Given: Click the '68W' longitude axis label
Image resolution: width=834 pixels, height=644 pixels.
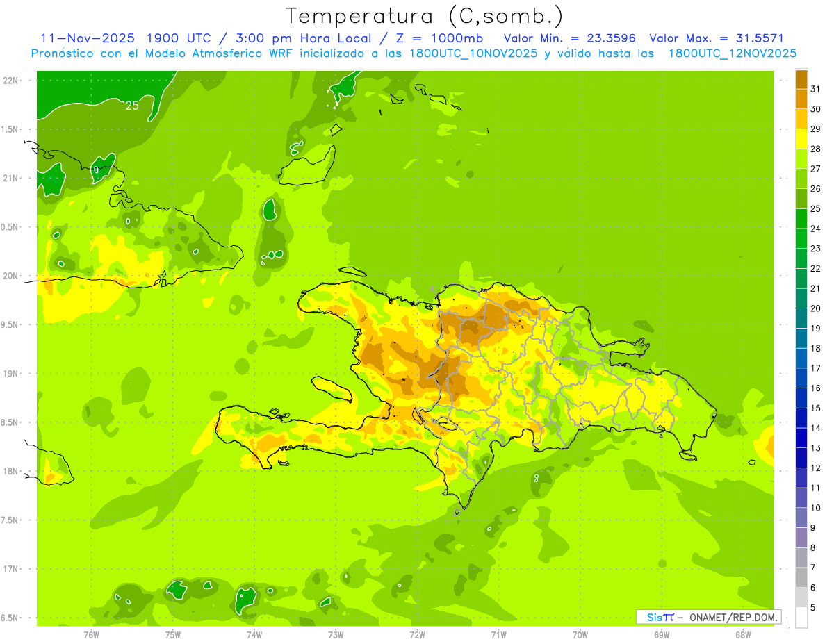Looking at the screenshot, I should pos(743,634).
